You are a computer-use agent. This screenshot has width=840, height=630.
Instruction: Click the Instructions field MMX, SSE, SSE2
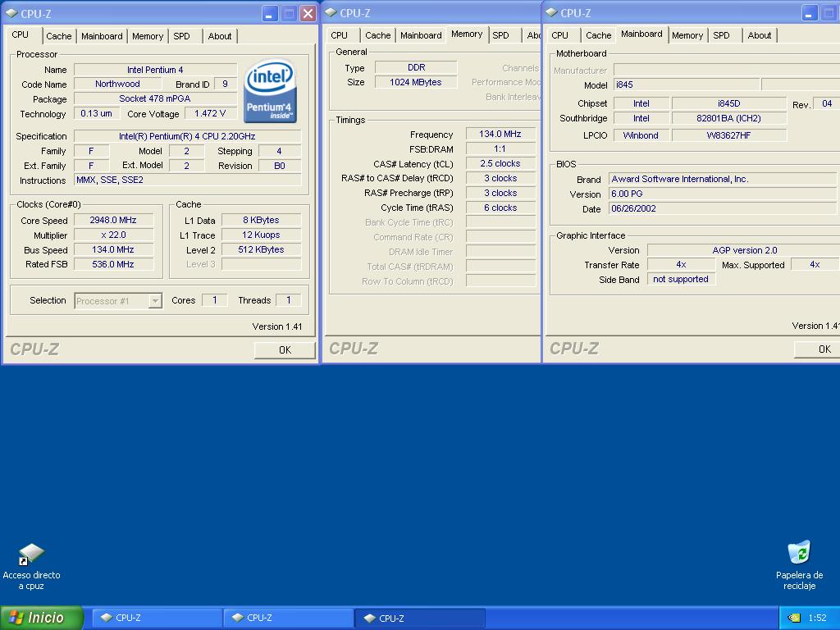point(188,180)
